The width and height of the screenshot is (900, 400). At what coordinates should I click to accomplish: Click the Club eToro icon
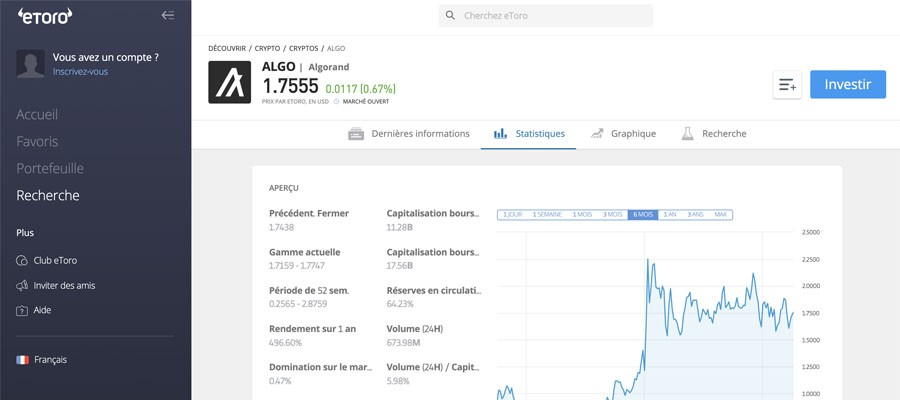(22, 261)
